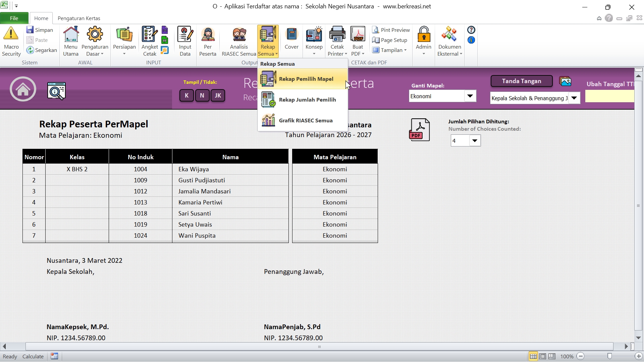Click the round home button in banner
This screenshot has height=362, width=644.
(23, 89)
